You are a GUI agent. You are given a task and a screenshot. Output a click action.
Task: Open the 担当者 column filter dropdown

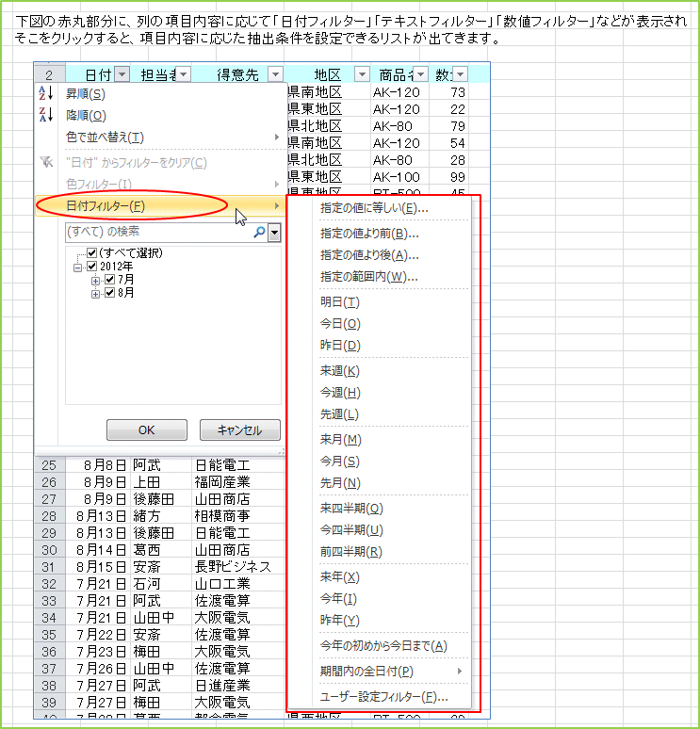click(184, 74)
